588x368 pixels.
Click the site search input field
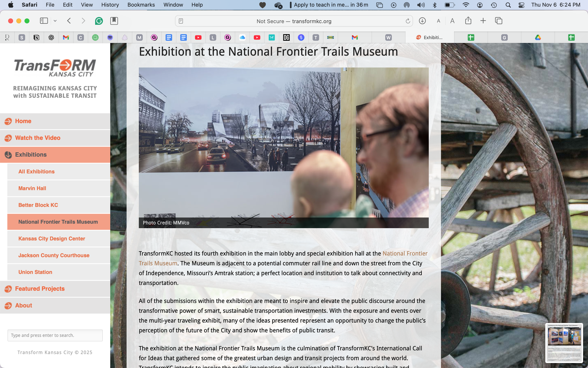[x=55, y=335]
